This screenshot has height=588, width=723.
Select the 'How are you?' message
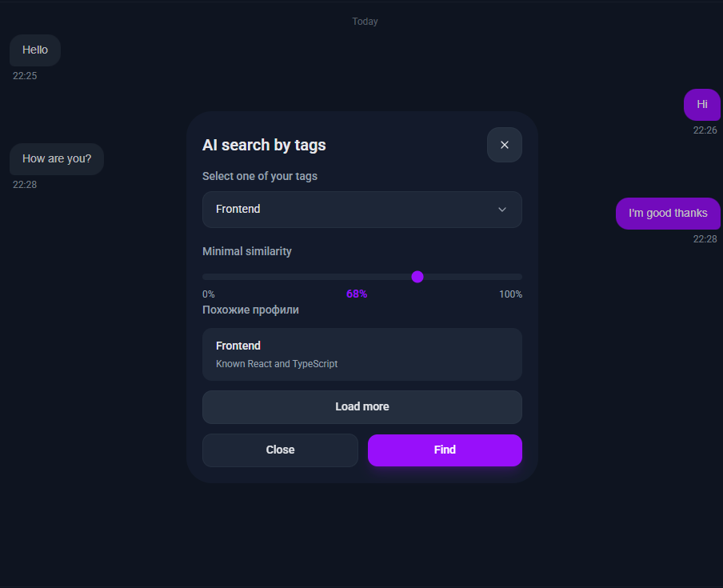point(56,158)
